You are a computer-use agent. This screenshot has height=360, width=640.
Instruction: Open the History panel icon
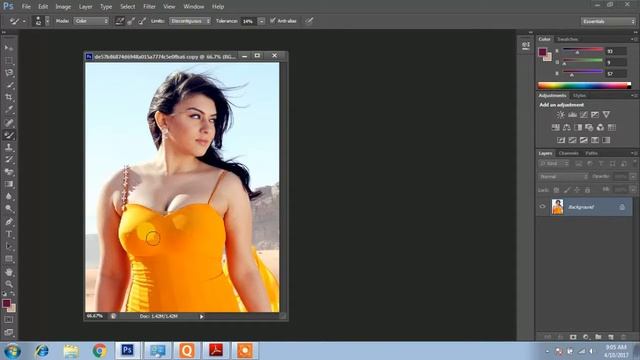(x=526, y=45)
